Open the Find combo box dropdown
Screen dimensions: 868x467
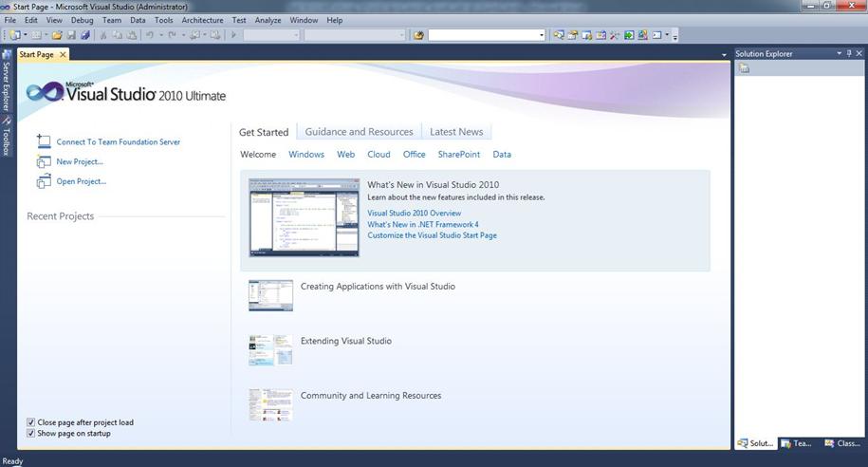tap(542, 35)
